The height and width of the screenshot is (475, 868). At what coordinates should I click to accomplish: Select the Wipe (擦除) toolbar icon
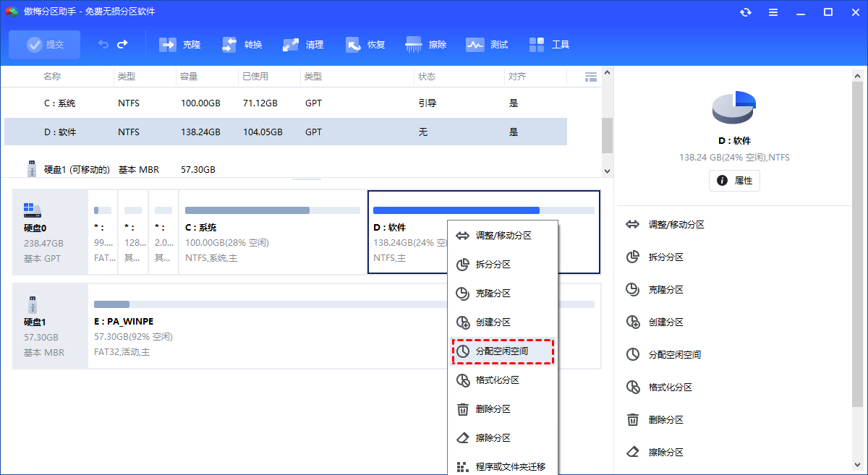point(426,44)
